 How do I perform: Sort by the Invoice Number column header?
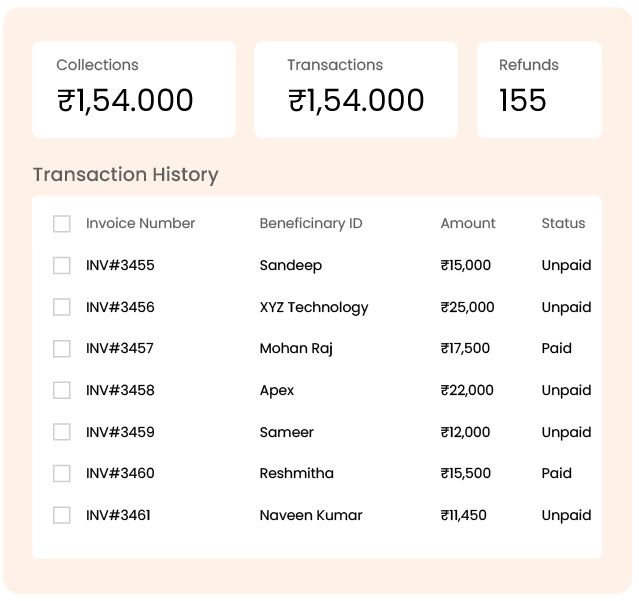pyautogui.click(x=140, y=224)
